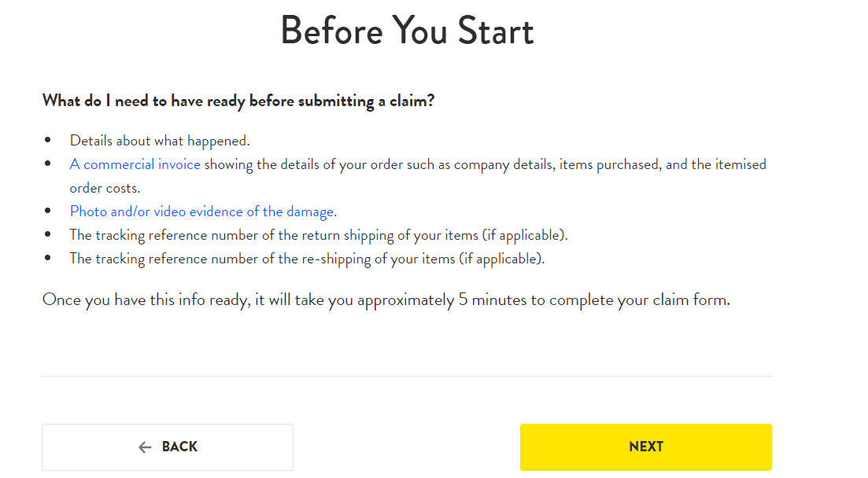868x478 pixels.
Task: Click bullet dot beside photo evidence item
Action: [47, 211]
